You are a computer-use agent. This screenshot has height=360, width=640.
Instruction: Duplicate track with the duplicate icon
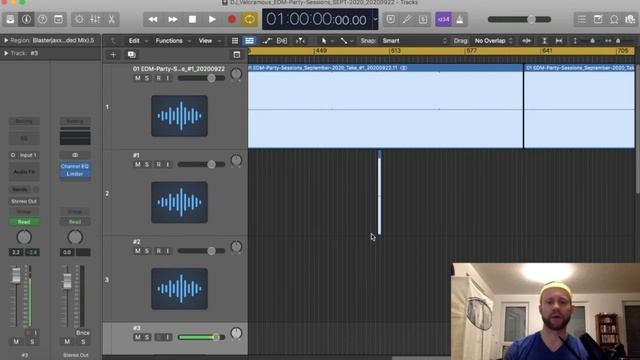click(131, 54)
